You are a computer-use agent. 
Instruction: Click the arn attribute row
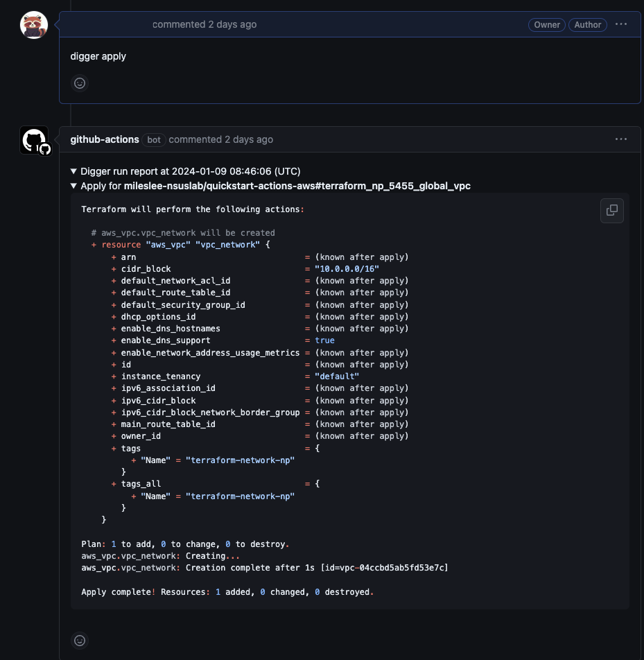point(260,257)
